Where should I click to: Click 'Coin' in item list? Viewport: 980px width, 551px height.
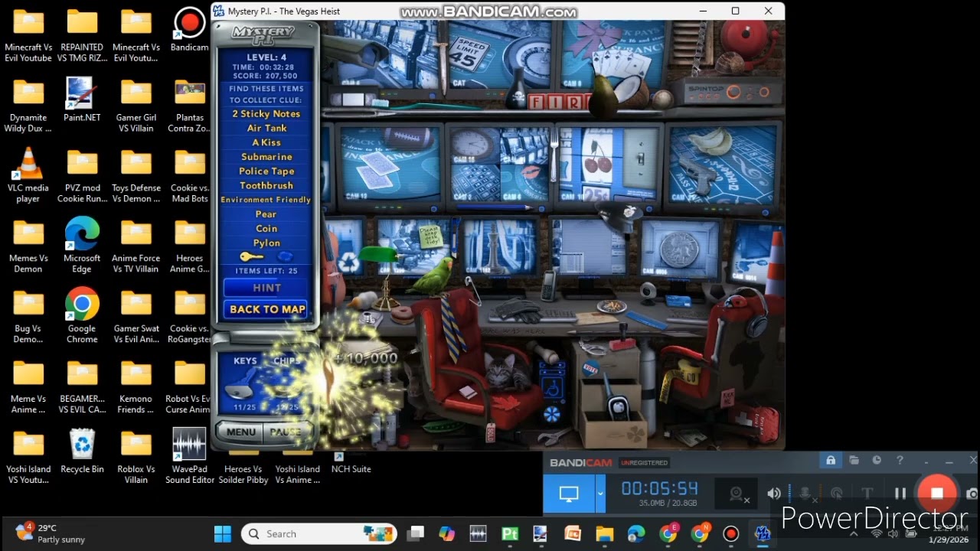pos(266,229)
